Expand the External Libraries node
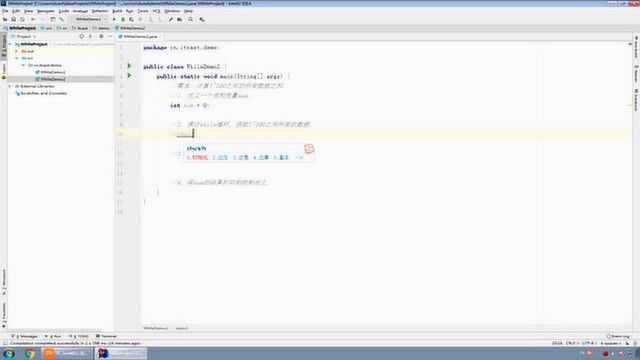Screen dimensions: 640x360 [x=10, y=86]
